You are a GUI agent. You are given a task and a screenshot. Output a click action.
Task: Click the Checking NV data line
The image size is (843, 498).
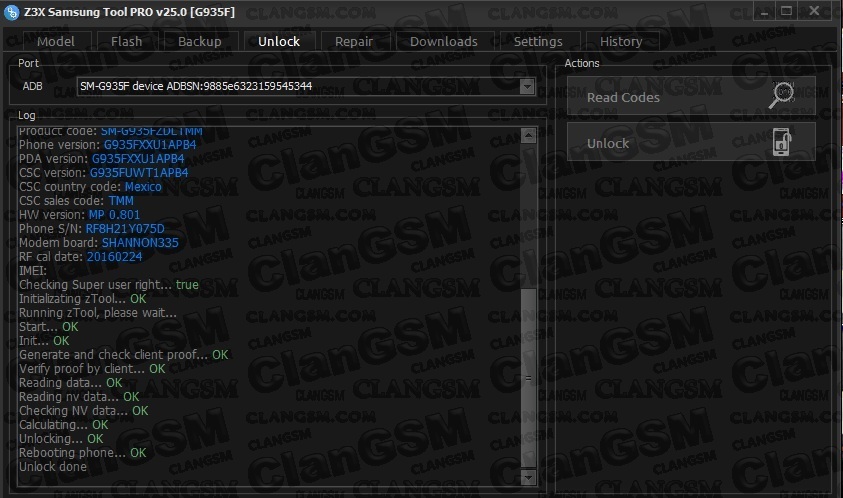click(x=83, y=410)
